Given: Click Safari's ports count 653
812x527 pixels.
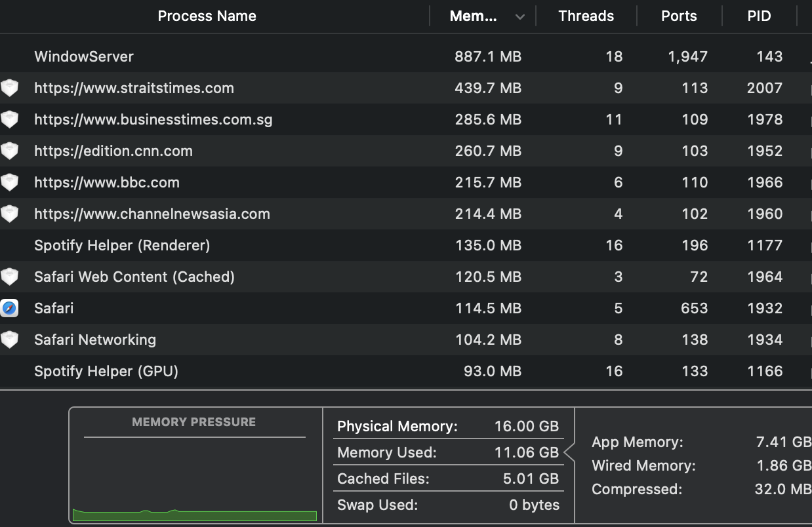Looking at the screenshot, I should (695, 308).
